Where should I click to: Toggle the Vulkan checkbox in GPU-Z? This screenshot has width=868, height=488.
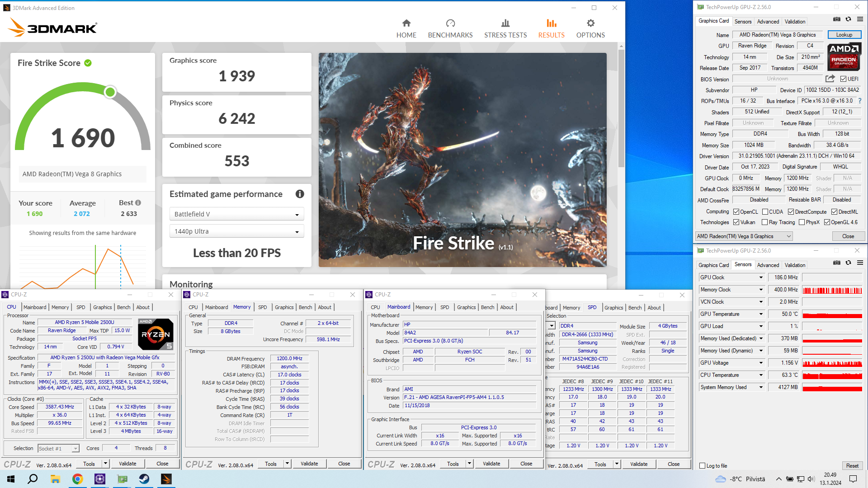click(x=736, y=222)
